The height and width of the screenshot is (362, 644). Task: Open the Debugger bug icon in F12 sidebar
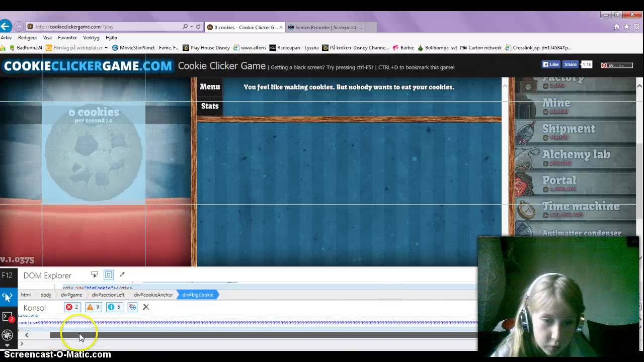tap(7, 335)
